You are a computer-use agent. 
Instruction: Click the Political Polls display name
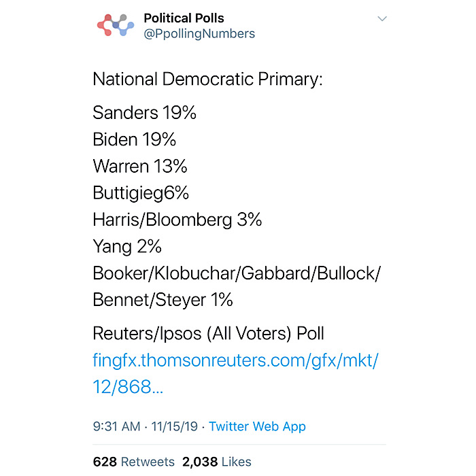pyautogui.click(x=184, y=18)
